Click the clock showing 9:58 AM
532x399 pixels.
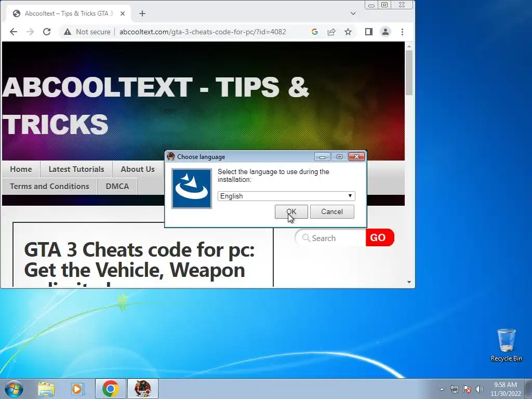(x=506, y=389)
